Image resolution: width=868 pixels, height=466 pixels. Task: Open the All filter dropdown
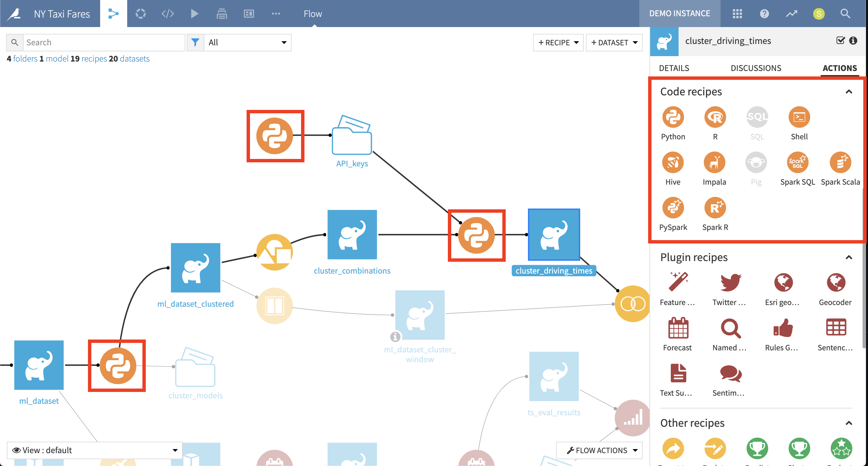point(248,42)
